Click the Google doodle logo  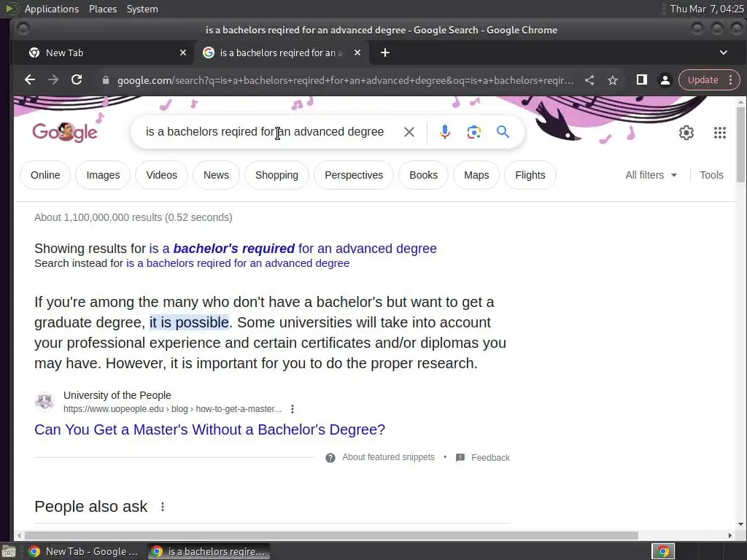coord(65,132)
